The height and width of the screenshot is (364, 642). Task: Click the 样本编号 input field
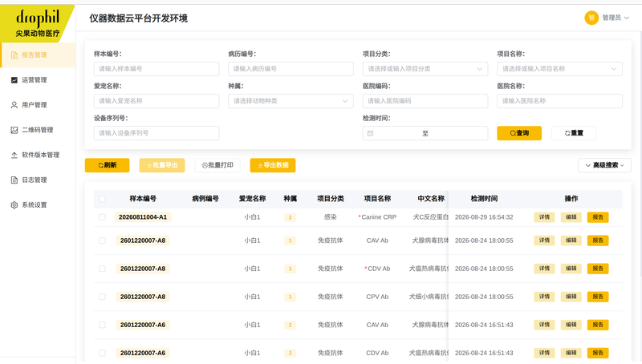click(156, 69)
